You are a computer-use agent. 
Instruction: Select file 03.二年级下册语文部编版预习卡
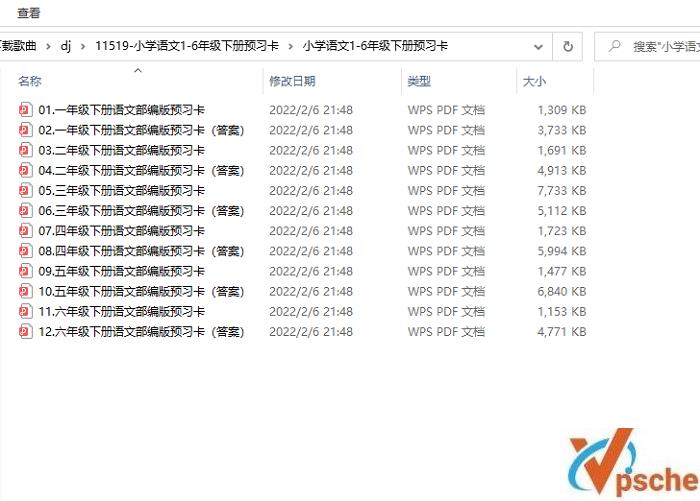point(121,150)
